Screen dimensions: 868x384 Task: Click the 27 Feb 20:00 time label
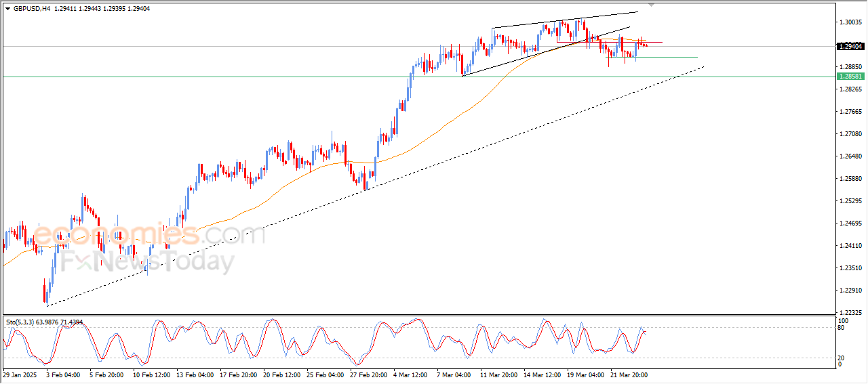370,374
